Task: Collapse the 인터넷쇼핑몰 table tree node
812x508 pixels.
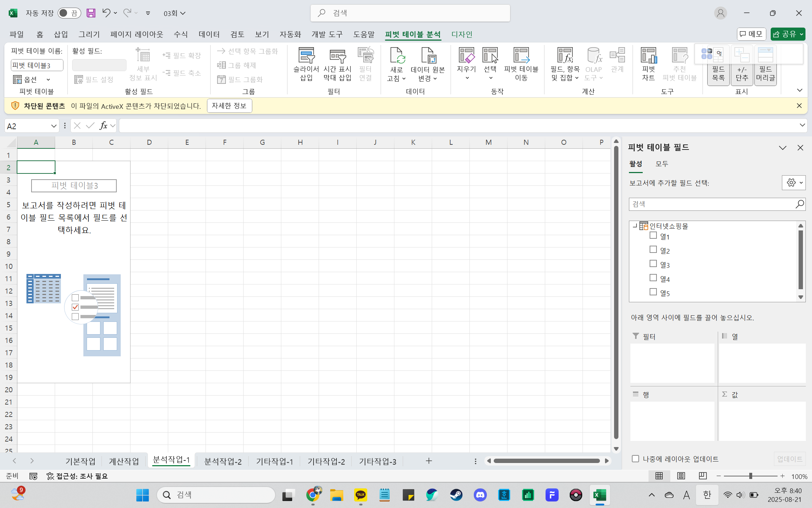Action: pos(634,226)
